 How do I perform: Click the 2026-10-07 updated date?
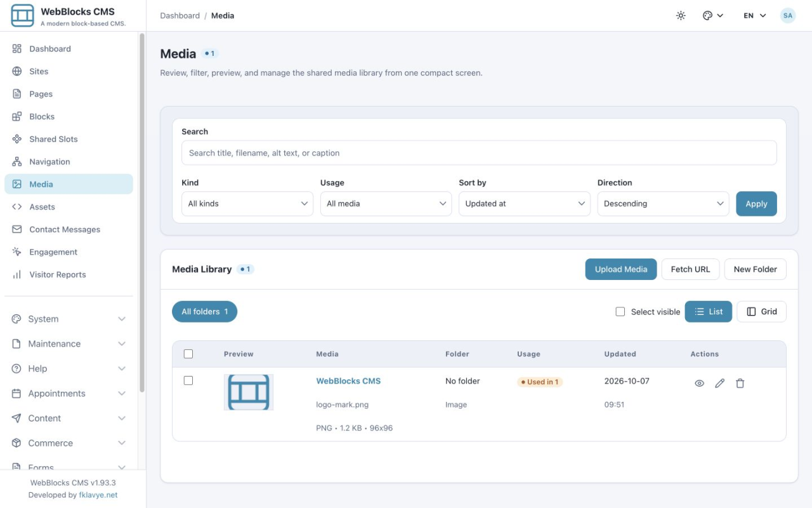627,381
